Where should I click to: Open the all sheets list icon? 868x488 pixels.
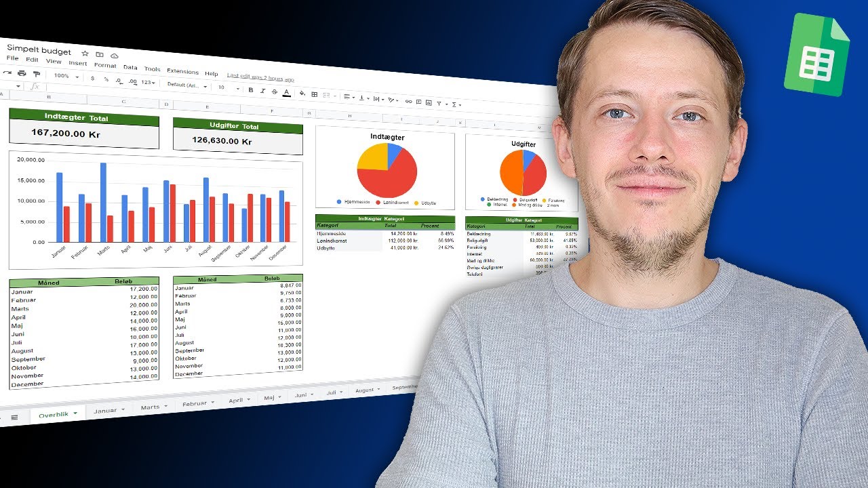14,416
